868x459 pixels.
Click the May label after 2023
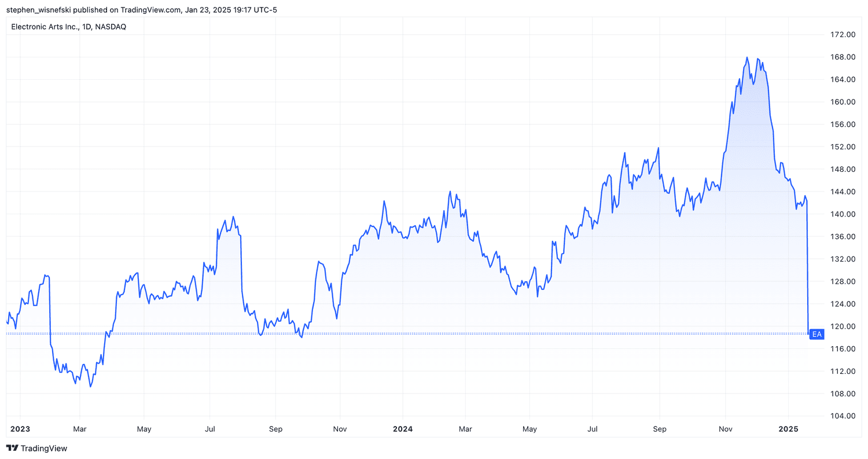(x=144, y=429)
